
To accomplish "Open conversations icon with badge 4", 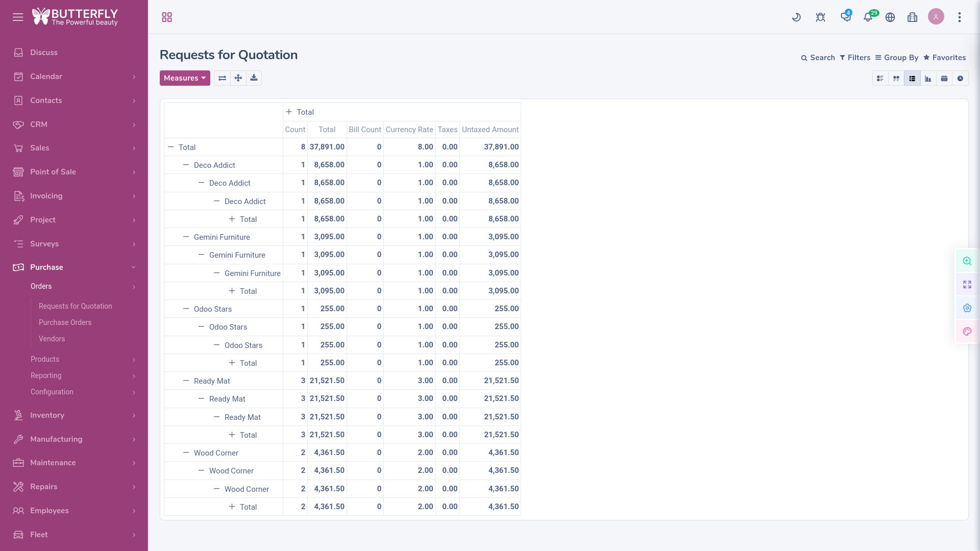I will click(x=846, y=16).
